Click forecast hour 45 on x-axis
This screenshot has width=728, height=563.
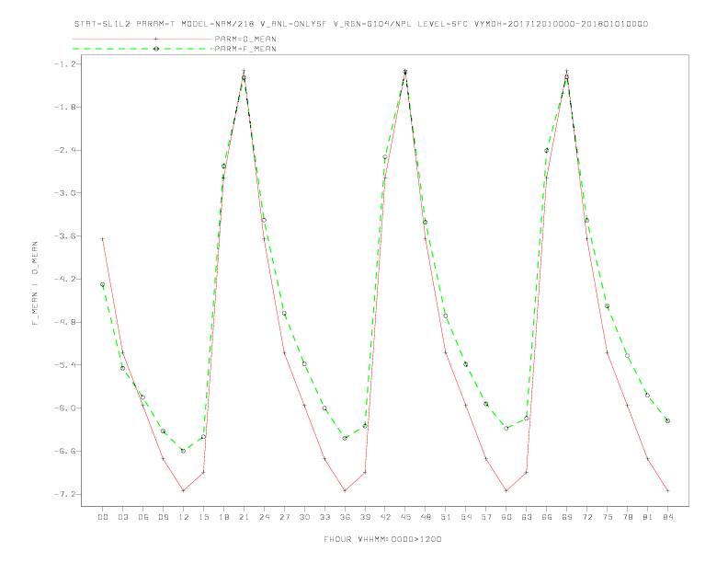click(405, 517)
